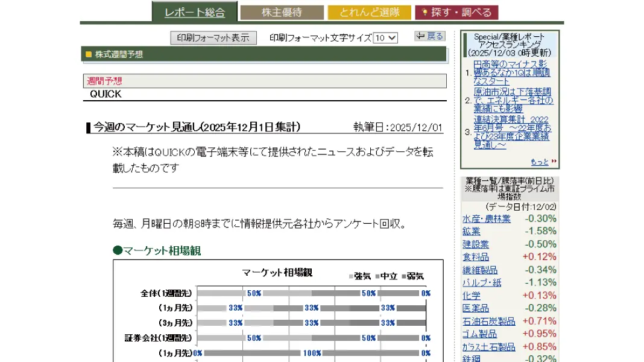Open the 食料品 sector link
This screenshot has height=362, width=644.
[476, 257]
